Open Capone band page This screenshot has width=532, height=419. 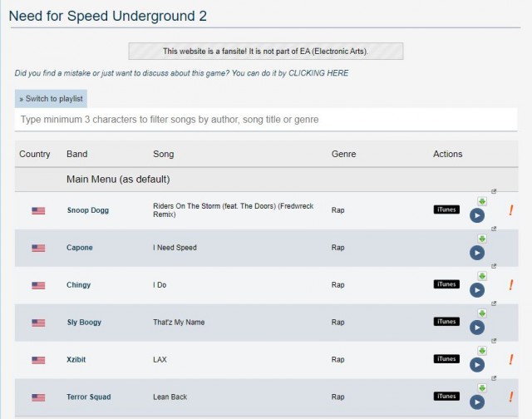pyautogui.click(x=80, y=248)
